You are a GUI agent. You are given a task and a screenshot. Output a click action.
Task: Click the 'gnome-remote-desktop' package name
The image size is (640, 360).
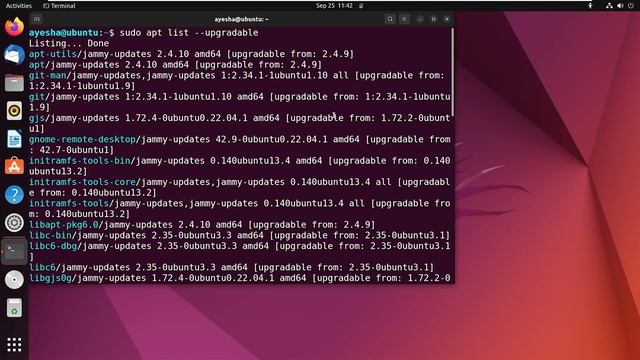point(82,139)
